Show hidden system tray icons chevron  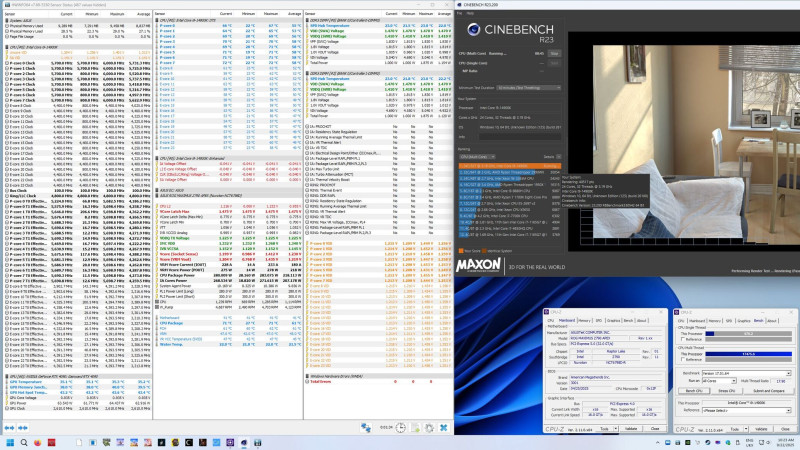coord(657,442)
